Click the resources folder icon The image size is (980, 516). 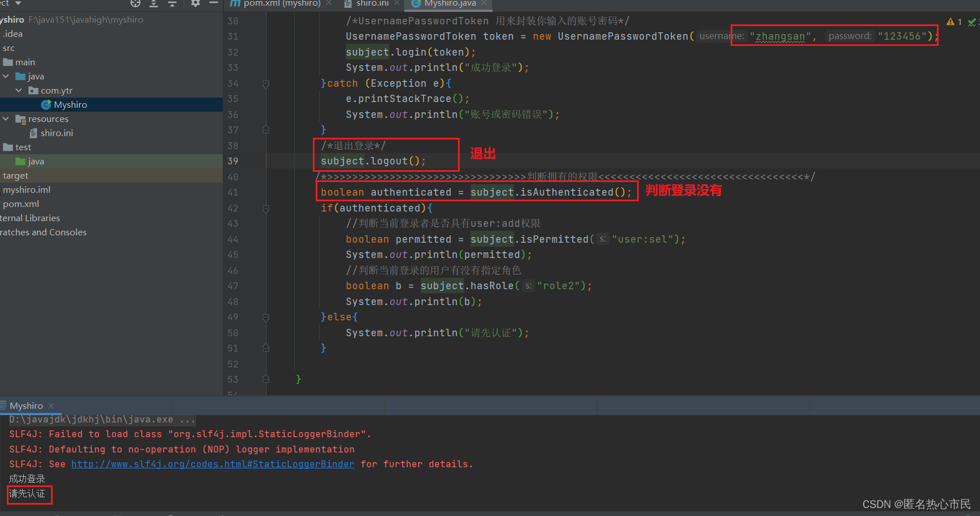[x=21, y=119]
